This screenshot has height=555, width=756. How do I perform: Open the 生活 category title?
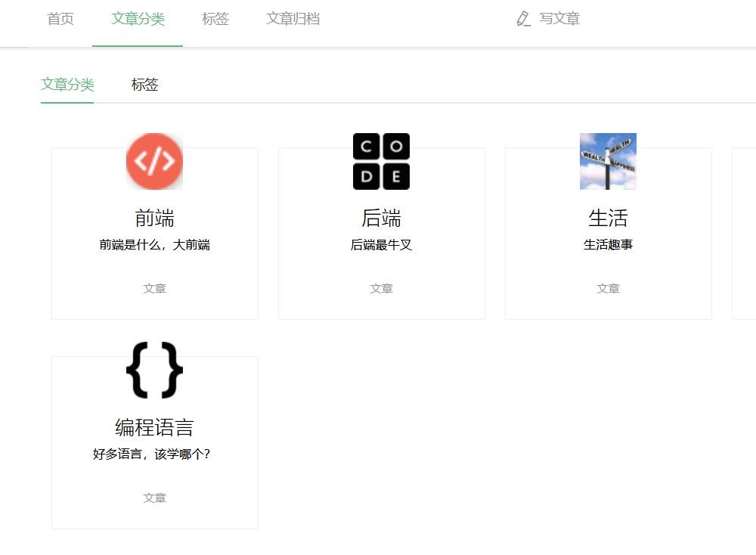tap(608, 219)
